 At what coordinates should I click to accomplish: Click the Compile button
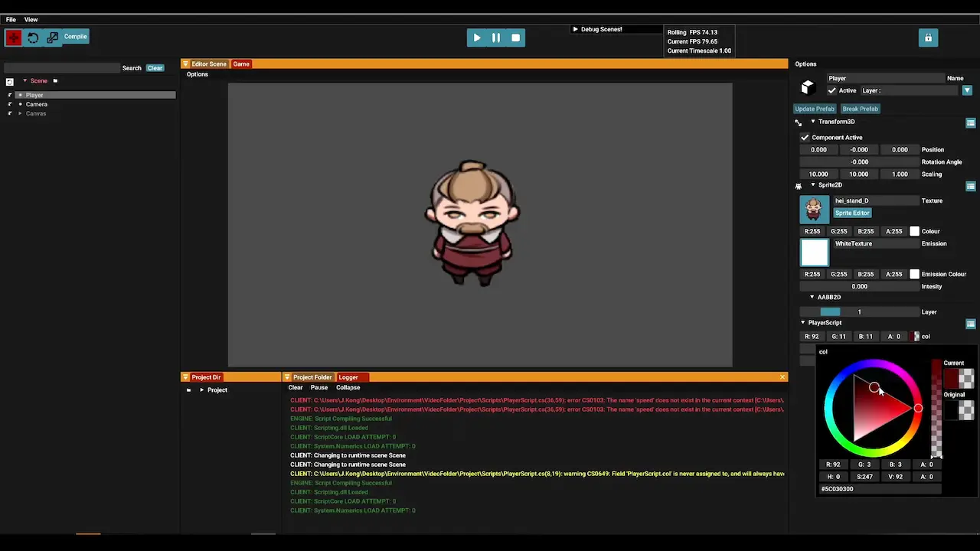(x=75, y=37)
